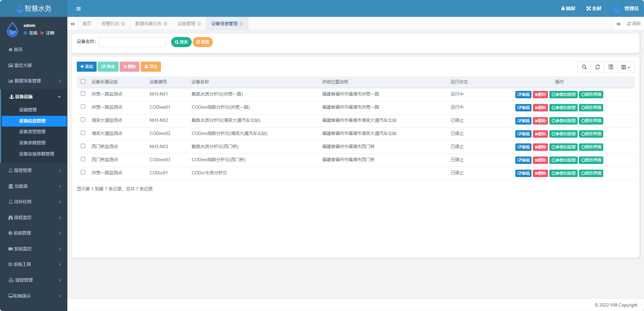Expand the 实例演示 menu
This screenshot has height=311, width=644.
coord(34,296)
